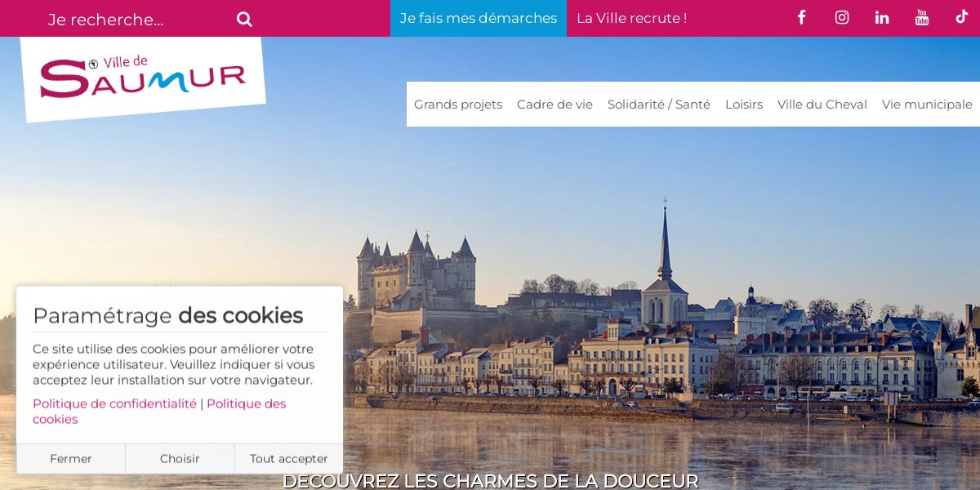Open 'Je fais mes démarches' tab
Viewport: 980px width, 490px height.
coord(479,18)
